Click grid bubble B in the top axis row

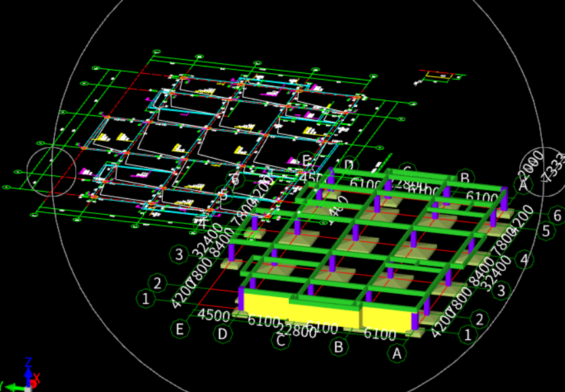click(x=465, y=178)
